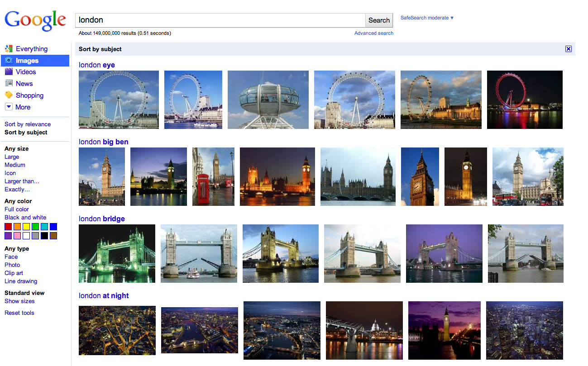Click the Shopping tag icon in sidebar
588x366 pixels.
pos(9,95)
